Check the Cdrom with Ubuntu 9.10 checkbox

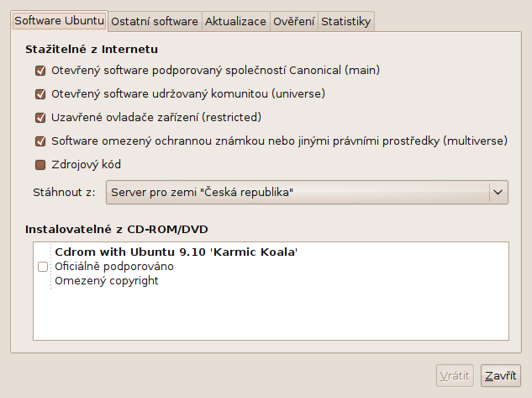(43, 267)
